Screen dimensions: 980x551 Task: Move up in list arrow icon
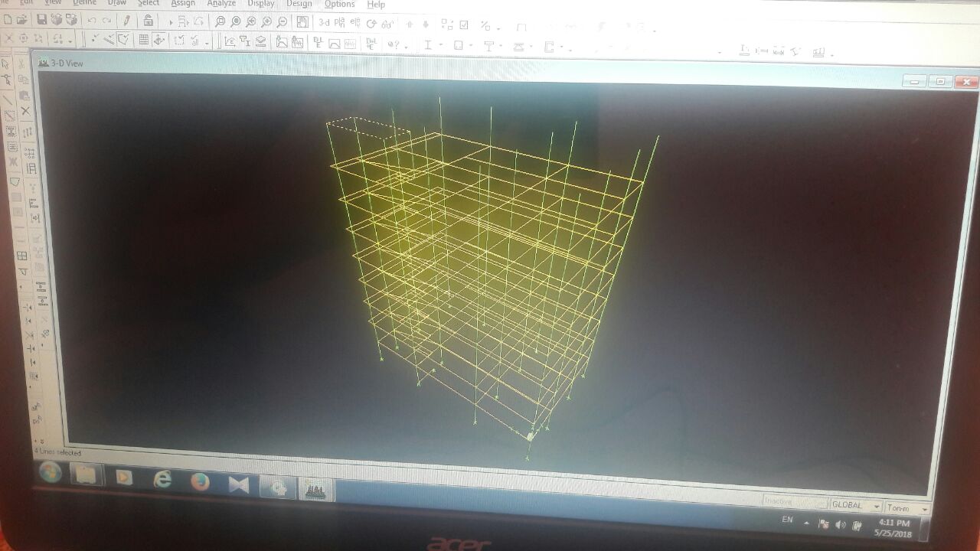click(x=410, y=24)
